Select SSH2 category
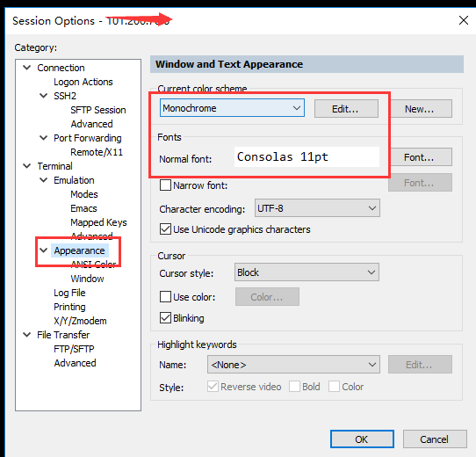Screen dimensions: 476x457 pyautogui.click(x=65, y=96)
